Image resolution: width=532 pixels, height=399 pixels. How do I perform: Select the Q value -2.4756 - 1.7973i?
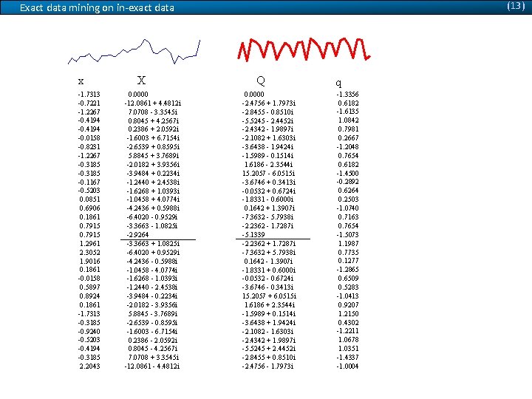coord(267,366)
